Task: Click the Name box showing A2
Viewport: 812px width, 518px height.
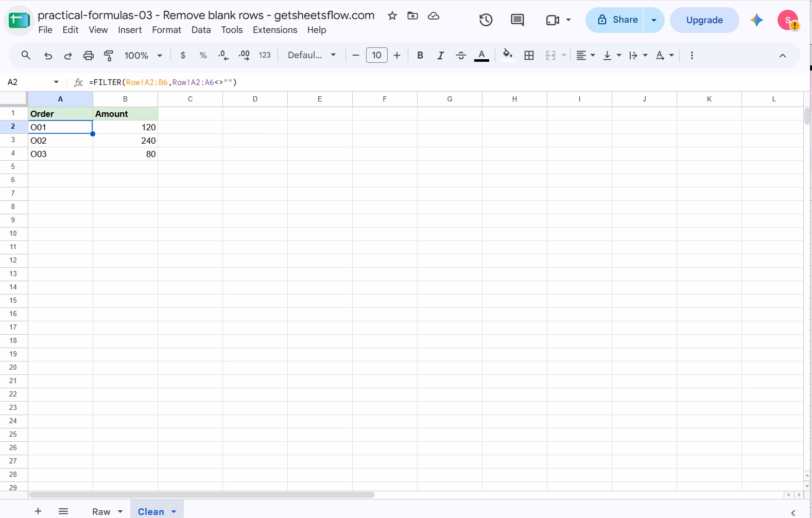Action: click(33, 82)
